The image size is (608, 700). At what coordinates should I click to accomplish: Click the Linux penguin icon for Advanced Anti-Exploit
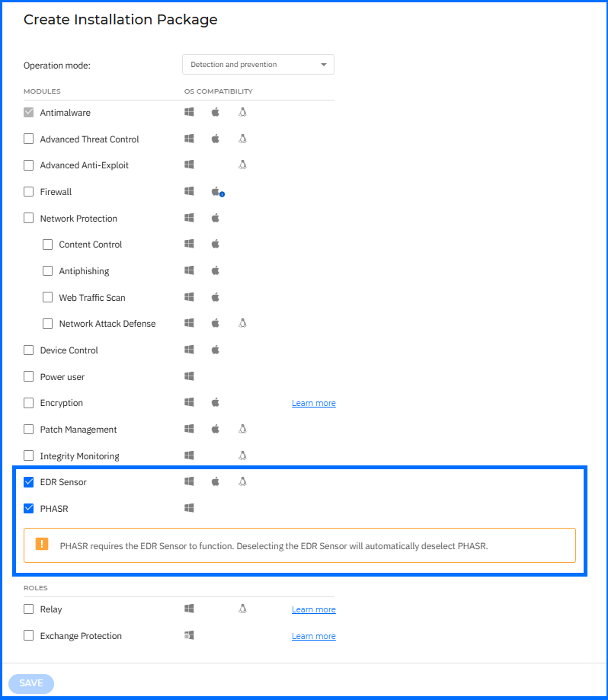pyautogui.click(x=242, y=165)
